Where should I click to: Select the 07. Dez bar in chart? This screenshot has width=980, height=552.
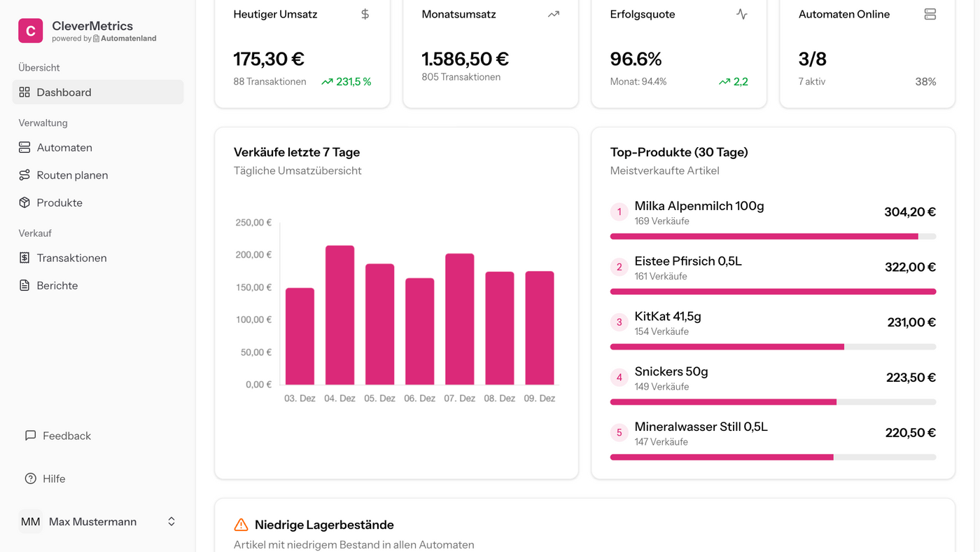tap(460, 319)
